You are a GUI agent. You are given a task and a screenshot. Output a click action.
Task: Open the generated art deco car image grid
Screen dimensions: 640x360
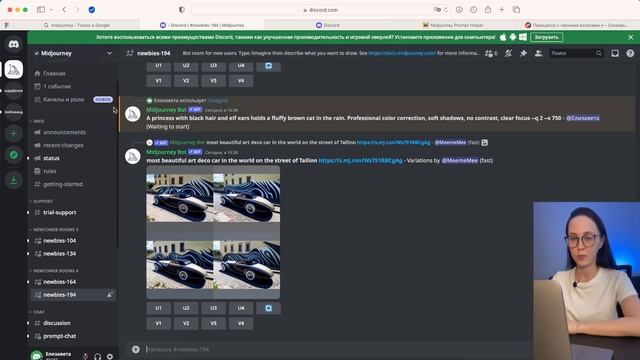point(213,232)
